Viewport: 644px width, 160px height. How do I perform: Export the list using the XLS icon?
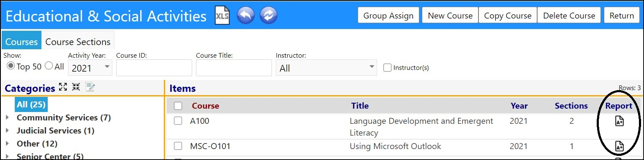tap(223, 16)
